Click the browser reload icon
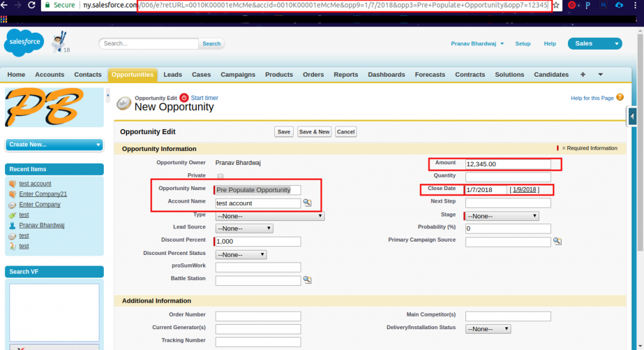 [x=31, y=5]
